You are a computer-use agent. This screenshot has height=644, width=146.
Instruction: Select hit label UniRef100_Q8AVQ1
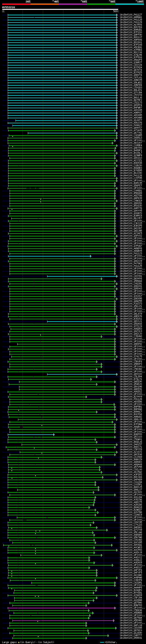131,203
